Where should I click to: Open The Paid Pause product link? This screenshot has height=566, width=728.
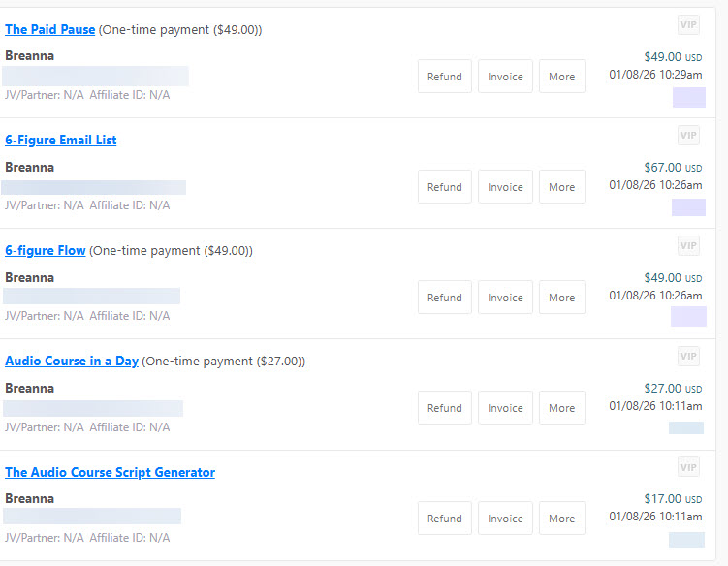click(50, 30)
